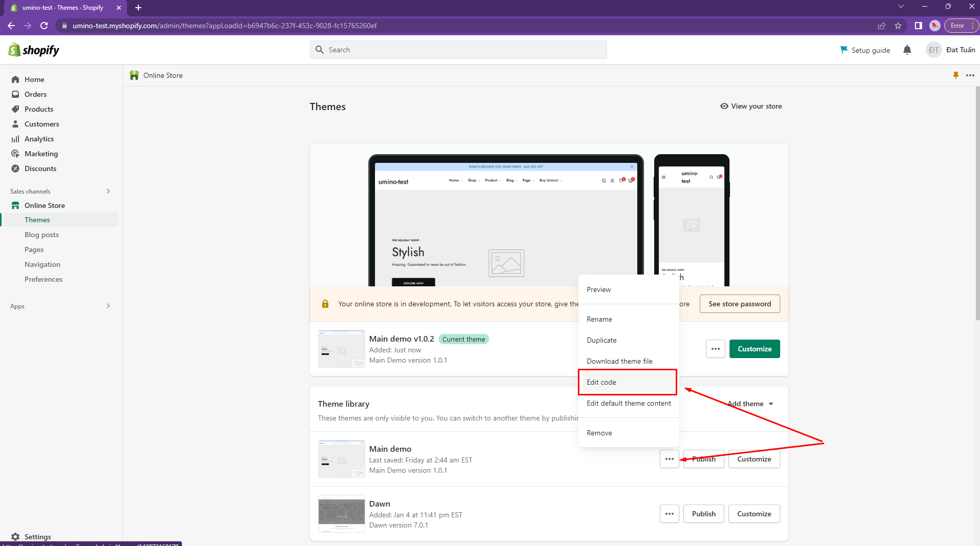980x546 pixels.
Task: Open the Add theme dropdown
Action: [750, 404]
